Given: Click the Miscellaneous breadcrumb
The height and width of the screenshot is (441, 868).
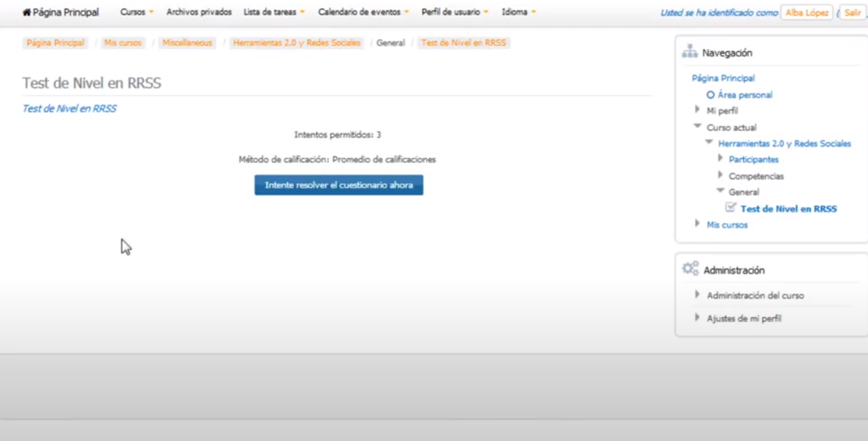Looking at the screenshot, I should click(x=187, y=43).
